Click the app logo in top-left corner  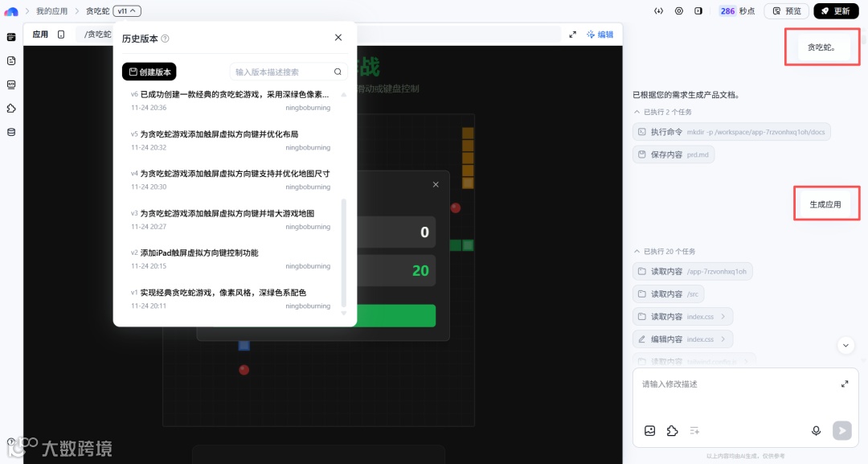(11, 11)
